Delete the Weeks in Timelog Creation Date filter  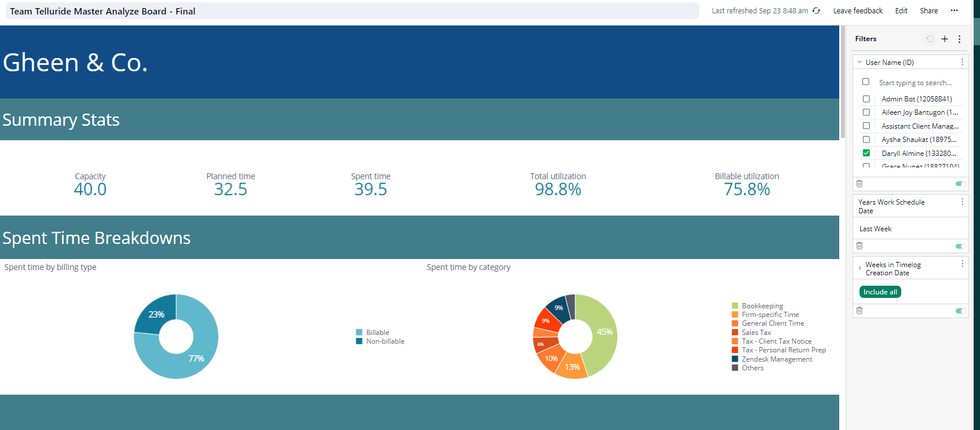coord(860,311)
